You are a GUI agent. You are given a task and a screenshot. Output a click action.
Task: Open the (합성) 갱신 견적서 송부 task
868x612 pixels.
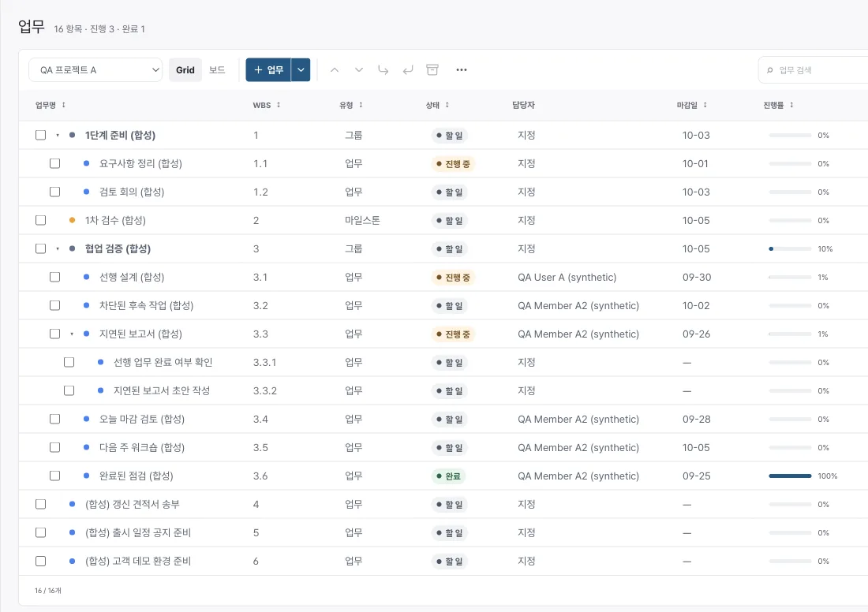point(132,504)
